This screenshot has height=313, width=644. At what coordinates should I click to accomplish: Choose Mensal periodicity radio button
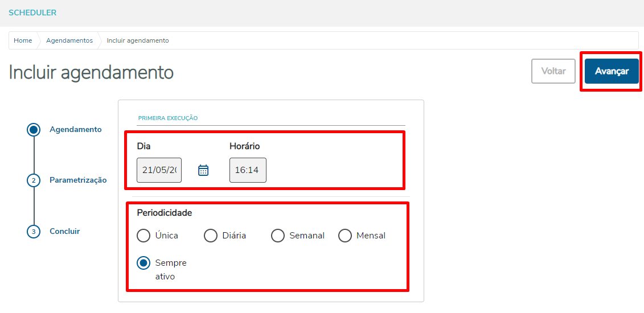(x=345, y=236)
